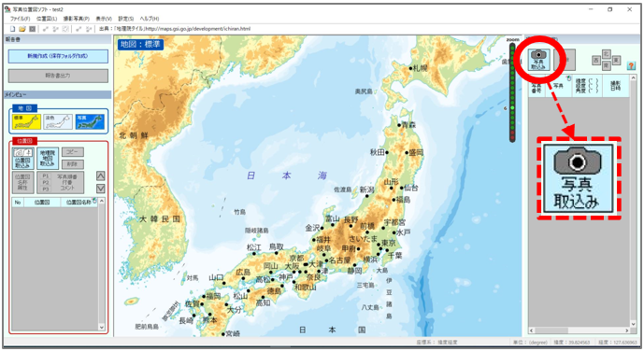The width and height of the screenshot is (644, 351).
Task: Click the 地理院地図取込み button
Action: [48, 159]
